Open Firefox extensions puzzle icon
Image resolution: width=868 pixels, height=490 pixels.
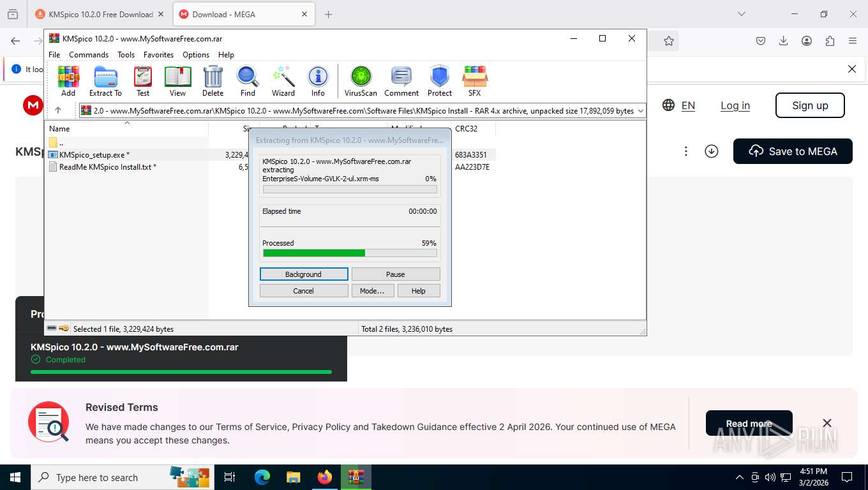[830, 41]
